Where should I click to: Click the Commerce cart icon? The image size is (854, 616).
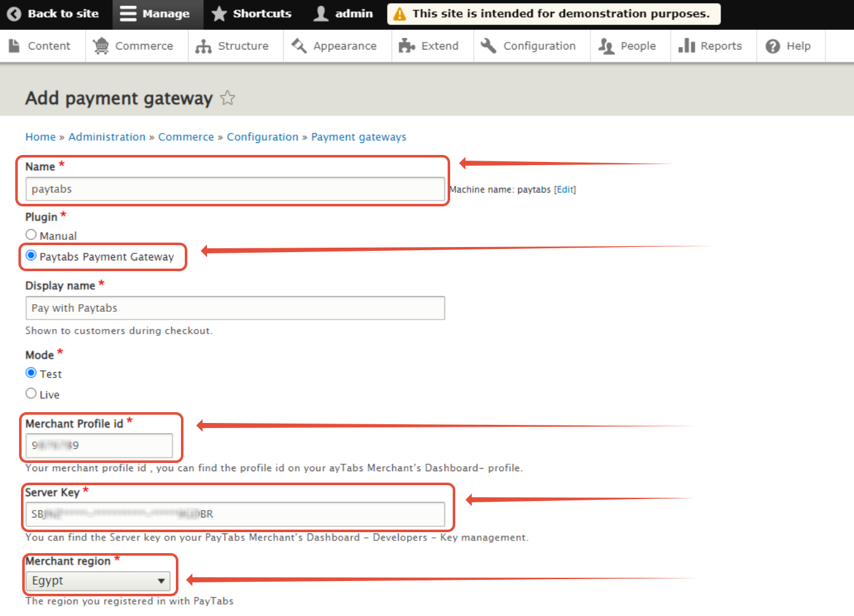click(x=101, y=46)
